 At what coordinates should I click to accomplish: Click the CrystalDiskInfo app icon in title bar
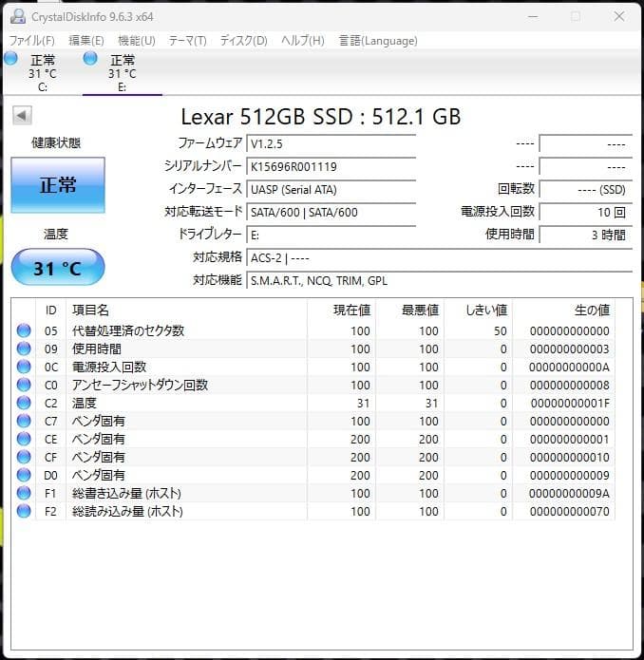pyautogui.click(x=18, y=16)
